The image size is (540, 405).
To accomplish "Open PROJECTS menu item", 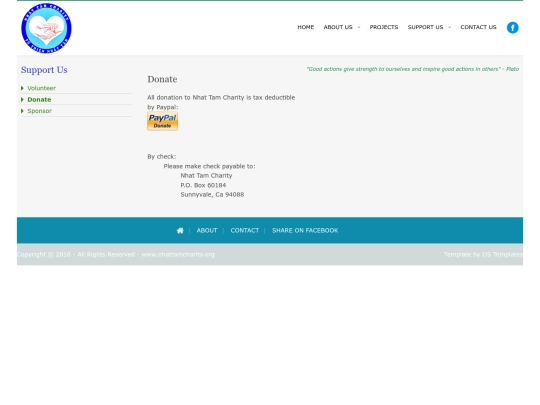I will point(384,27).
